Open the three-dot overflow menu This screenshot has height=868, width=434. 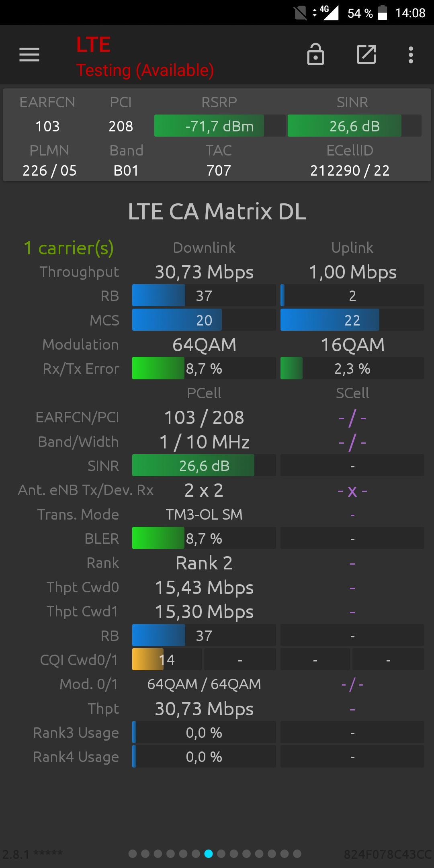pyautogui.click(x=411, y=55)
